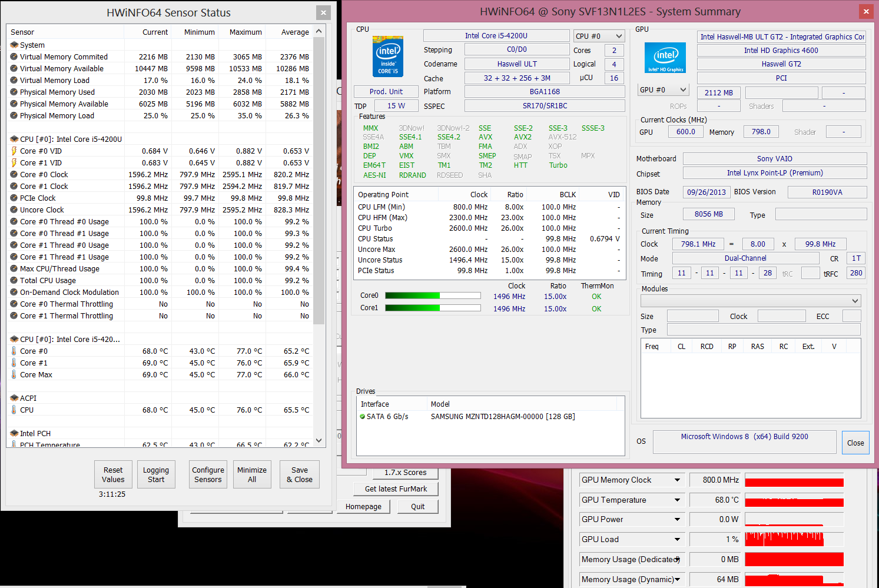Image resolution: width=879 pixels, height=588 pixels.
Task: Click the Virtual Memory Load sensor icon
Action: [14, 81]
